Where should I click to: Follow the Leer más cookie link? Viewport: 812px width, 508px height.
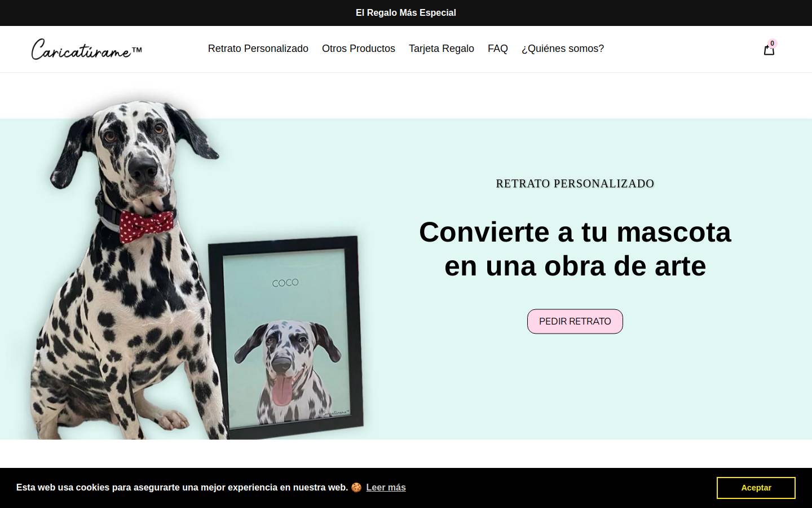point(386,487)
